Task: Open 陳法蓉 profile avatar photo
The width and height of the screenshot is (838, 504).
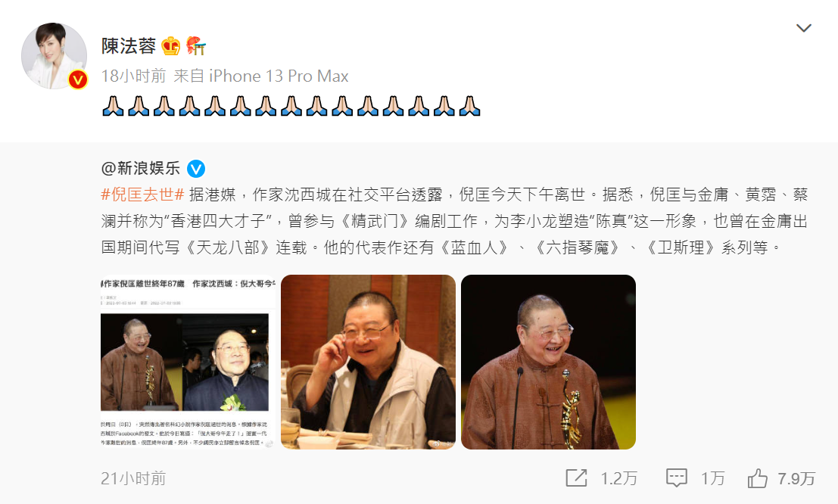Action: (x=54, y=55)
